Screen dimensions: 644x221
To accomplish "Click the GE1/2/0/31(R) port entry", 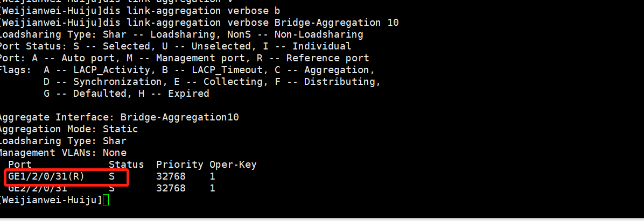I will (46, 176).
